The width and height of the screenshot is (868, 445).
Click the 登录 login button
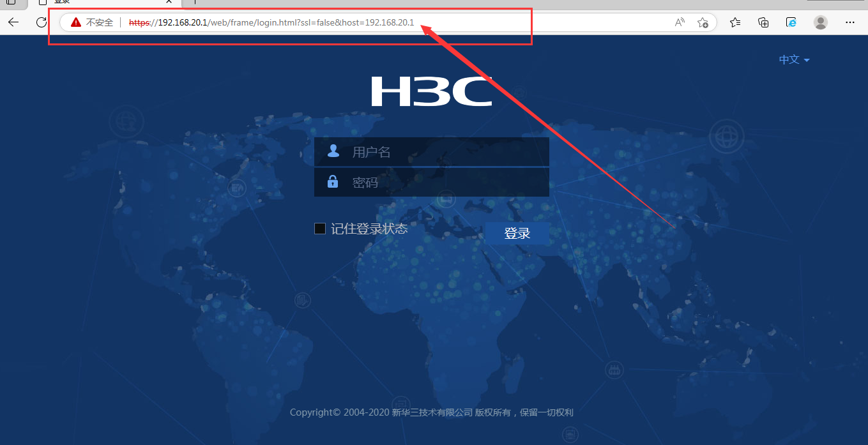coord(517,232)
